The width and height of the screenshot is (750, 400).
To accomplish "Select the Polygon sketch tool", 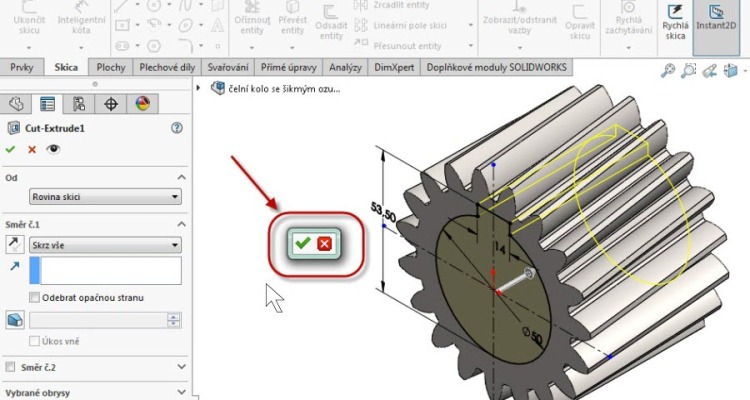I will (x=154, y=46).
